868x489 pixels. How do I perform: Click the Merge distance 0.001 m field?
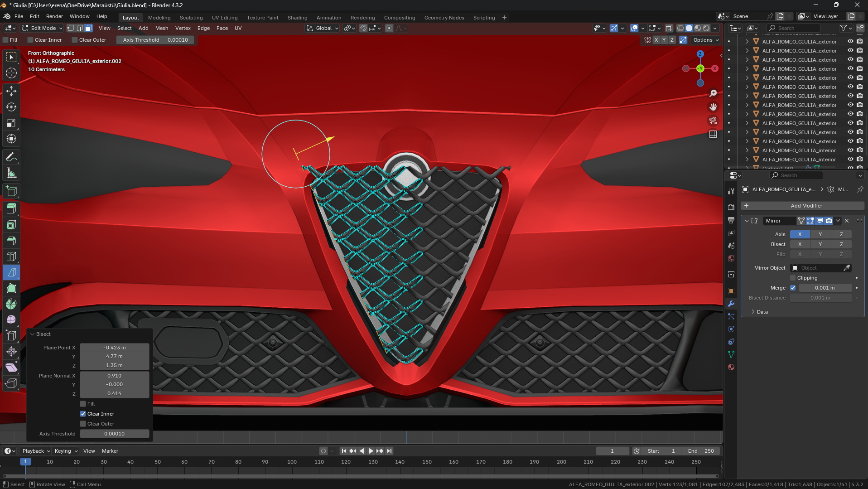[x=825, y=288]
